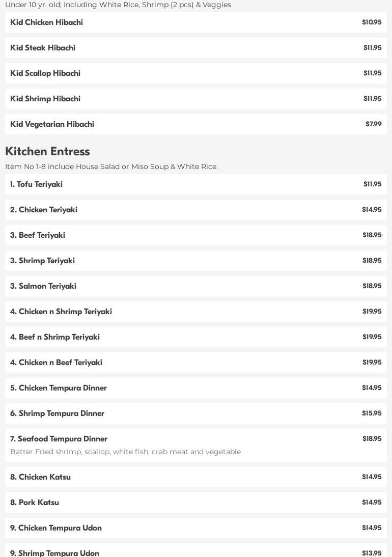This screenshot has height=557, width=392.
Task: Choose the Chicken n Beef Teriyaki combo
Action: pos(195,363)
